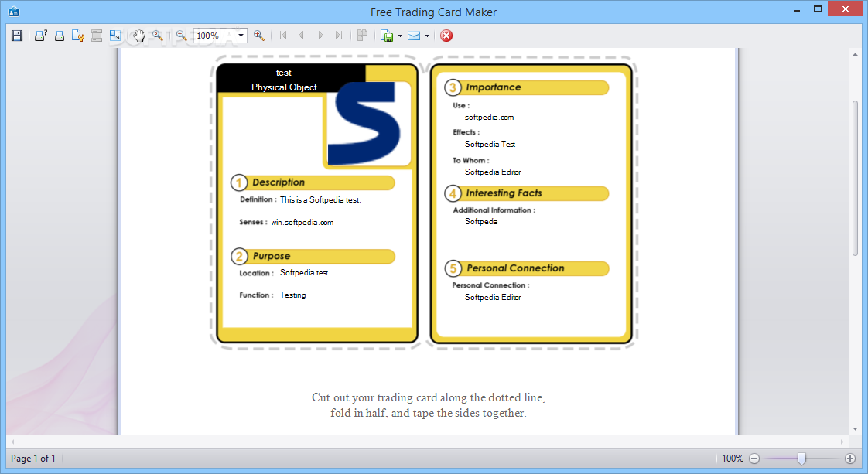Viewport: 868px width, 474px height.
Task: Click the Multiple Pages layout icon
Action: click(362, 36)
